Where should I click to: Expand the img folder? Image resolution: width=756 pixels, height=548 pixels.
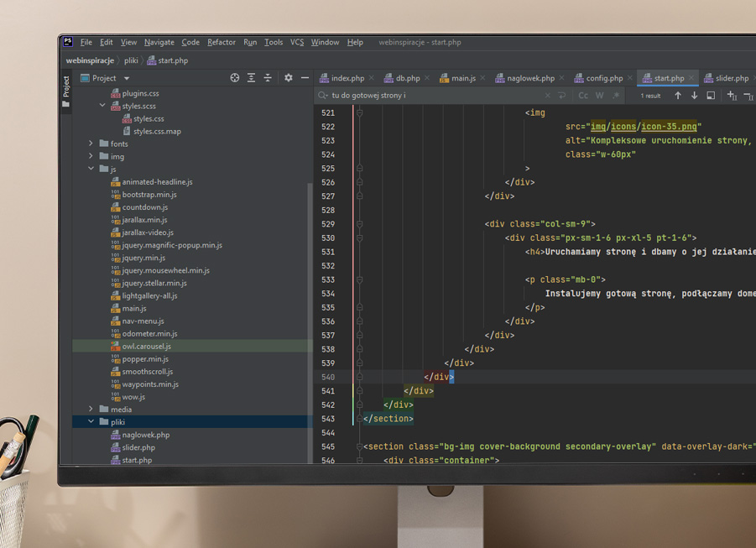(x=91, y=156)
